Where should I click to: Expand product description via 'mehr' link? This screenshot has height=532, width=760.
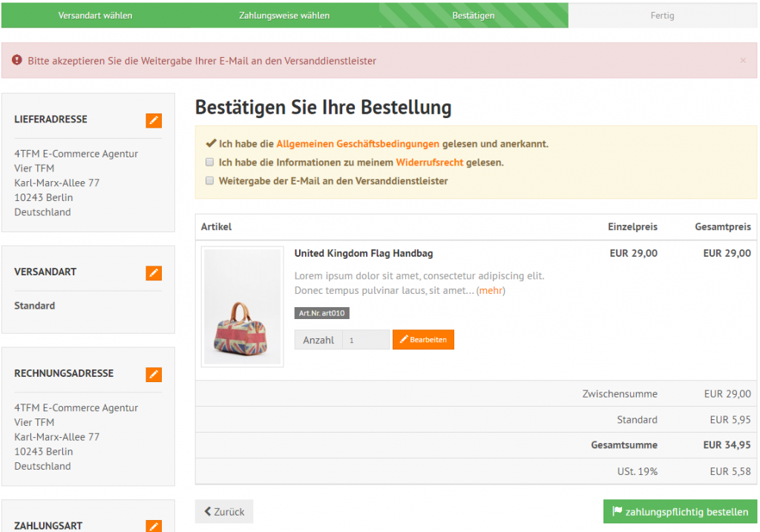tap(491, 291)
